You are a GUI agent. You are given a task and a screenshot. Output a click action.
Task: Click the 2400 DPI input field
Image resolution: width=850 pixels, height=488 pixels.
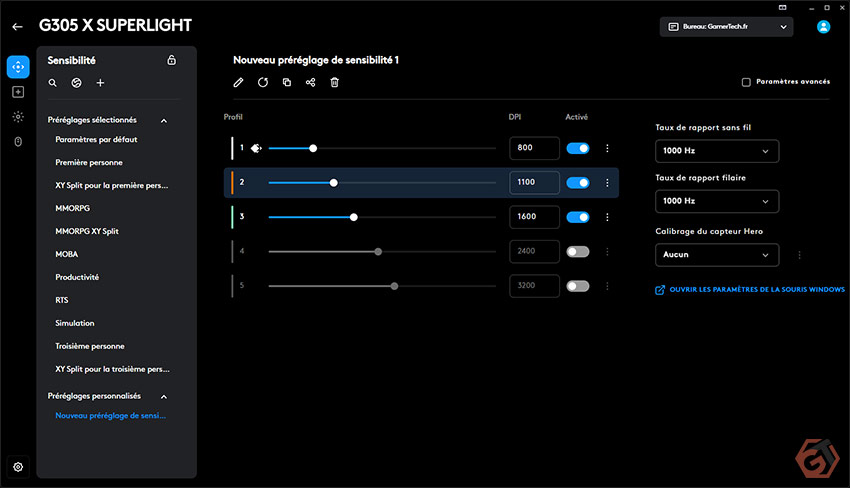pyautogui.click(x=534, y=252)
